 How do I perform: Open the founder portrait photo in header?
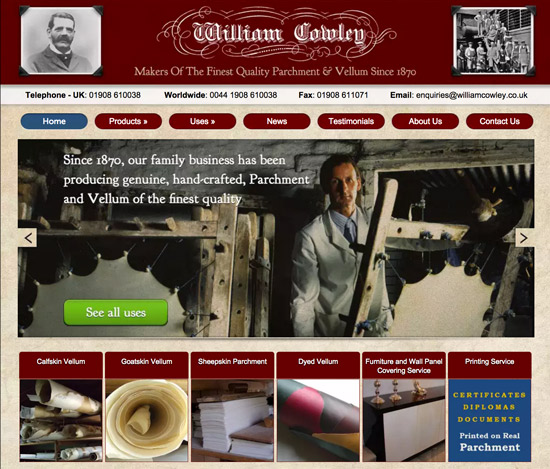(61, 41)
